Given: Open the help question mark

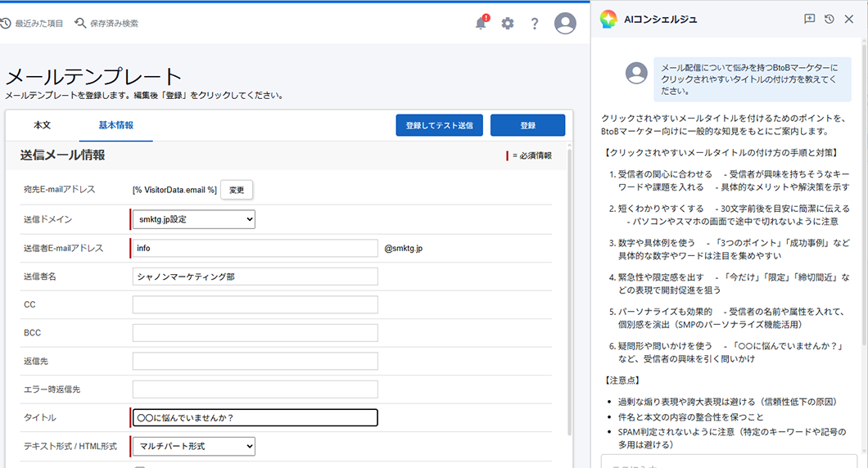Looking at the screenshot, I should point(534,23).
